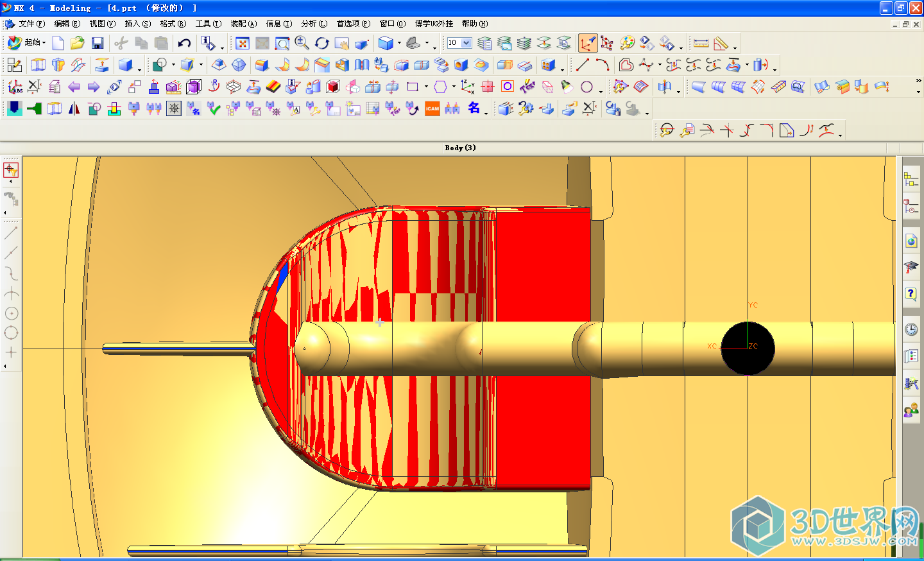Viewport: 924px width, 561px height.
Task: Click the Fit view icon
Action: click(x=243, y=43)
